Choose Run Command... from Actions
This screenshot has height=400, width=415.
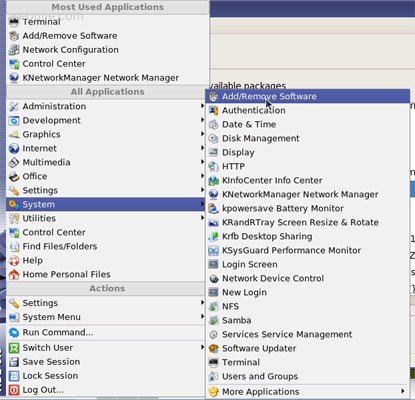click(x=106, y=332)
